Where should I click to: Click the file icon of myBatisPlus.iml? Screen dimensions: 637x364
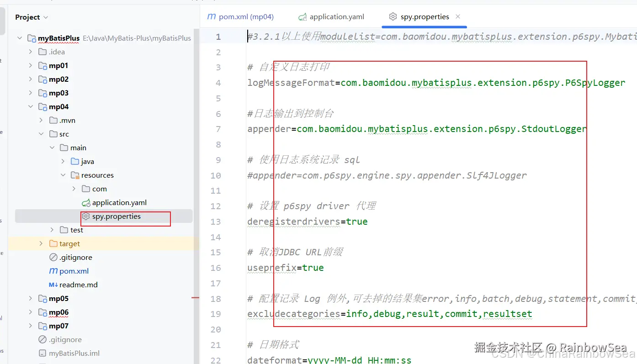point(42,353)
